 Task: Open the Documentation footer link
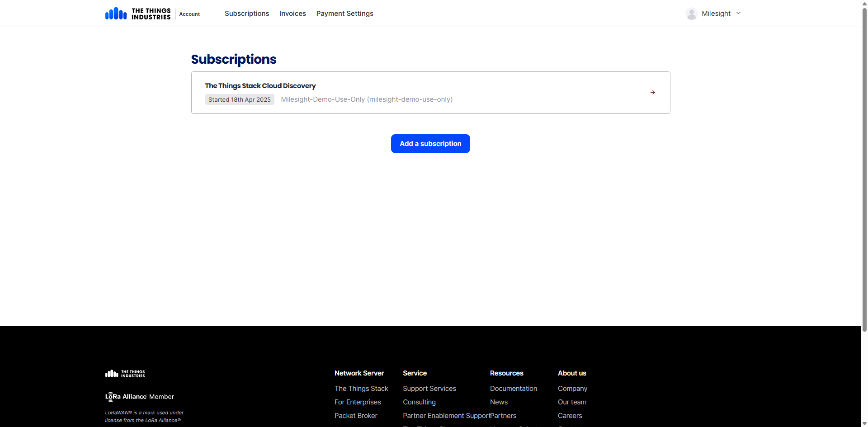pyautogui.click(x=514, y=389)
